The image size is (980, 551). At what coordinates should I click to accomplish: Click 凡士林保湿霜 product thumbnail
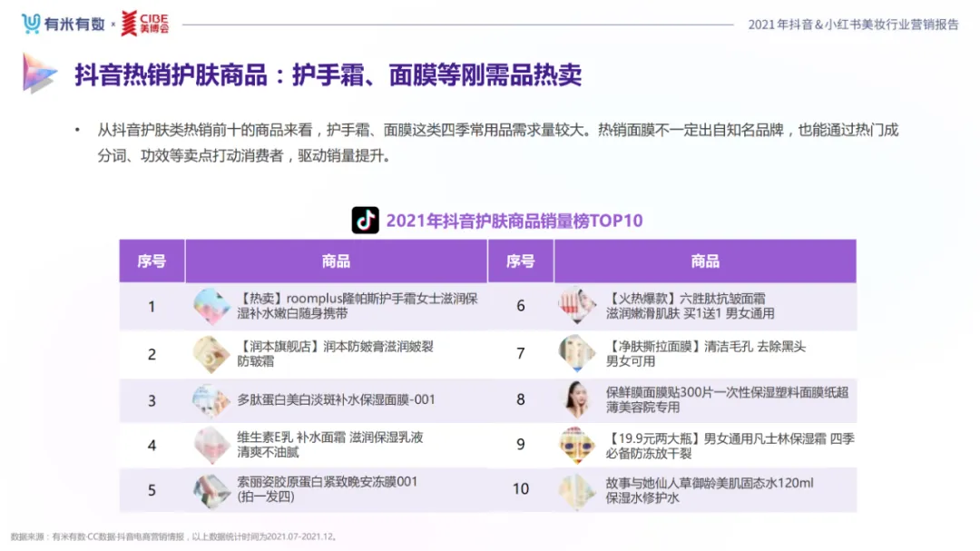577,445
